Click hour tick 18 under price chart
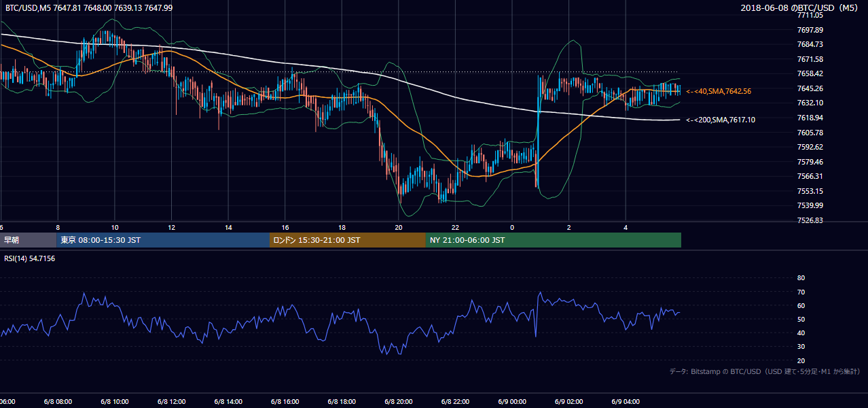Screen dimensions: 868x408 pyautogui.click(x=342, y=228)
